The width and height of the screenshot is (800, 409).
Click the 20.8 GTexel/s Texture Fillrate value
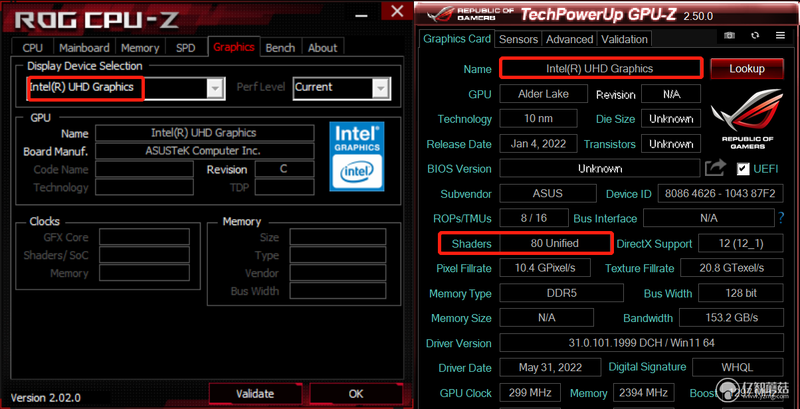[732, 268]
